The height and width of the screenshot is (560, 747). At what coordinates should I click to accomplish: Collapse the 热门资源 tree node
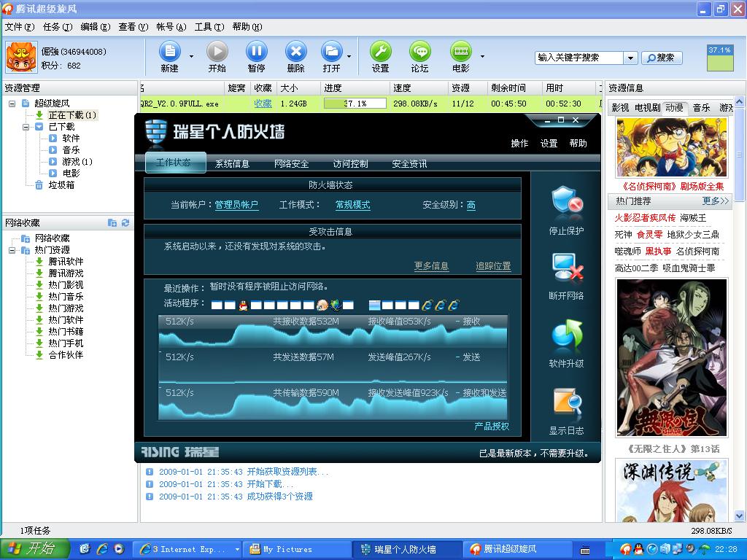pos(12,250)
